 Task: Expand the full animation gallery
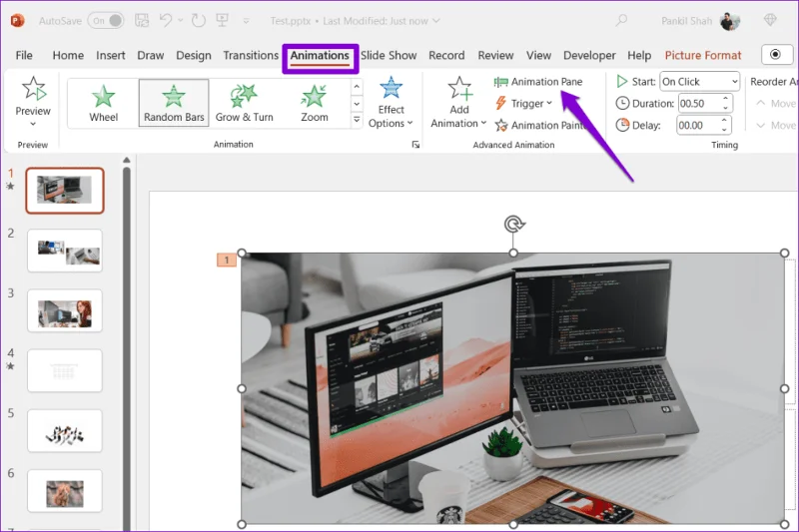(357, 120)
